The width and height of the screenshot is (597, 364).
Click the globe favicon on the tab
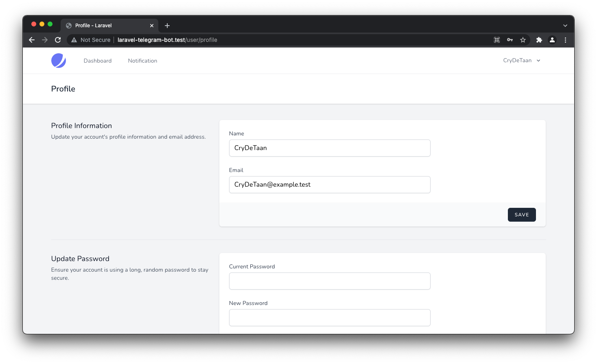[x=69, y=26]
